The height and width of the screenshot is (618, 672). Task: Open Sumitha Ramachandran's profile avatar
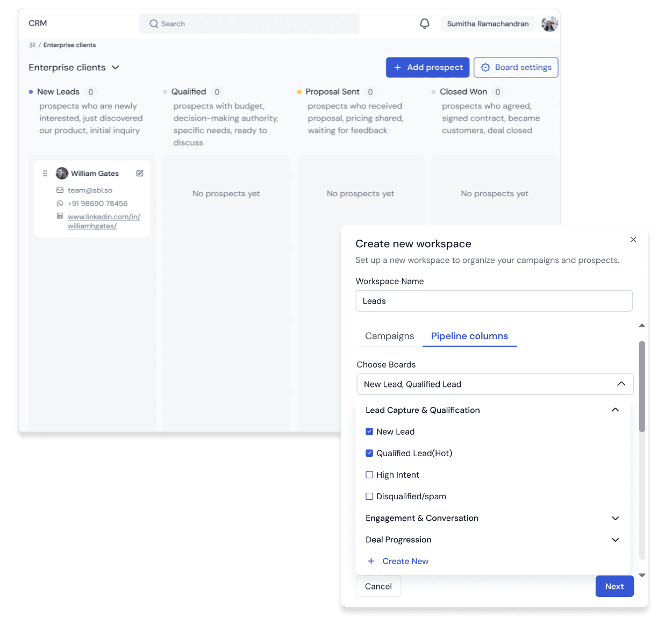click(x=549, y=24)
